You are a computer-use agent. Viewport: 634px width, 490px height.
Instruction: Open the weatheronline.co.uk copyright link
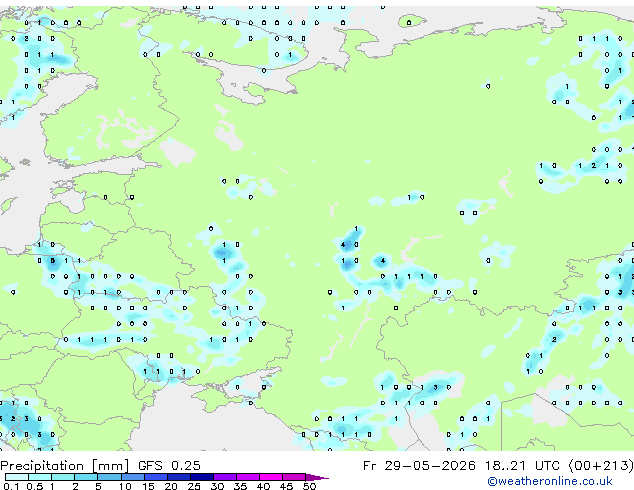pos(549,481)
